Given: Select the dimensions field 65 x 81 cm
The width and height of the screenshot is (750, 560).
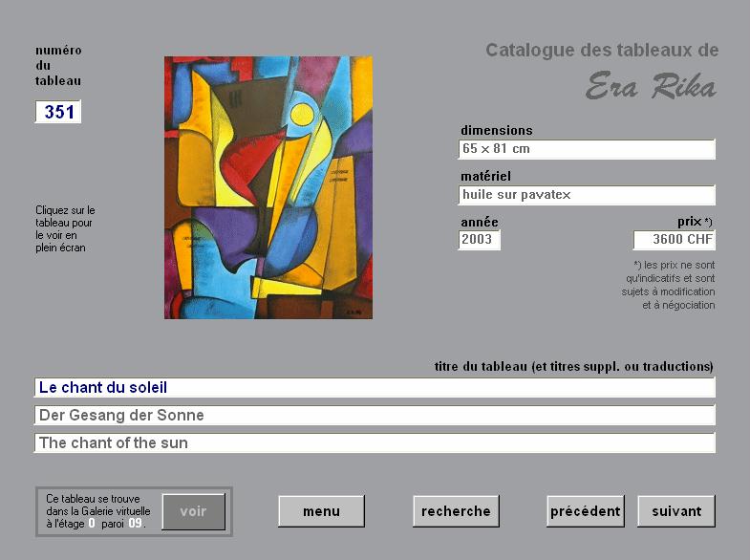Looking at the screenshot, I should point(587,149).
